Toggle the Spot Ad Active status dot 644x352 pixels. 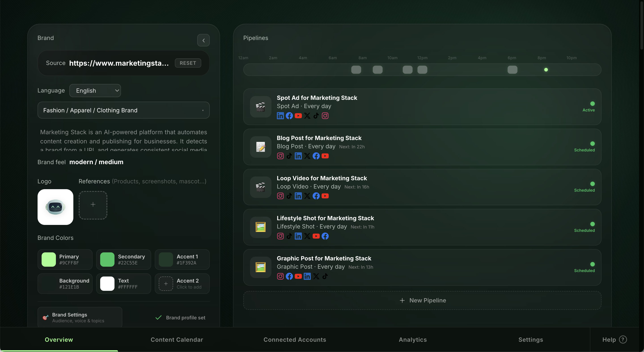point(592,104)
